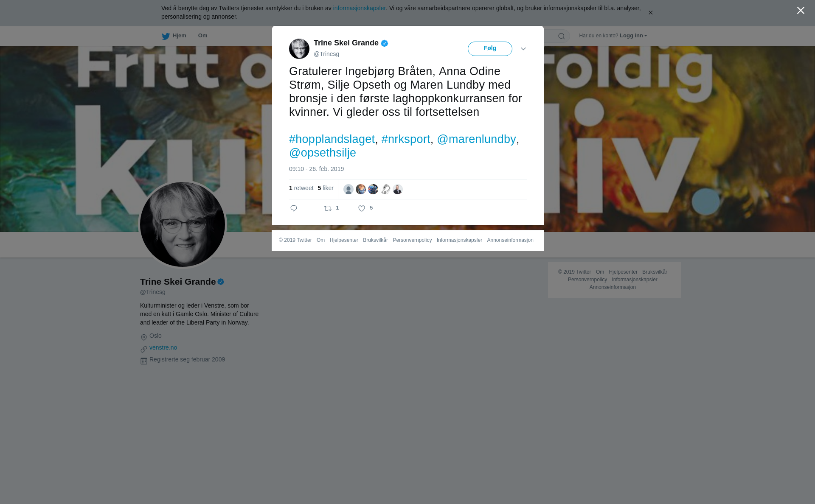Click the search magnifier icon
Image resolution: width=815 pixels, height=504 pixels.
pyautogui.click(x=562, y=36)
